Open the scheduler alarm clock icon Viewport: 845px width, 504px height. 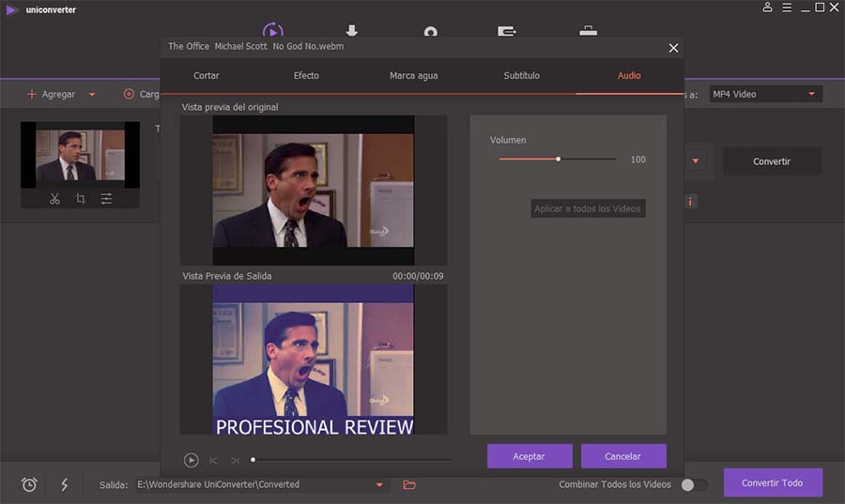click(29, 484)
